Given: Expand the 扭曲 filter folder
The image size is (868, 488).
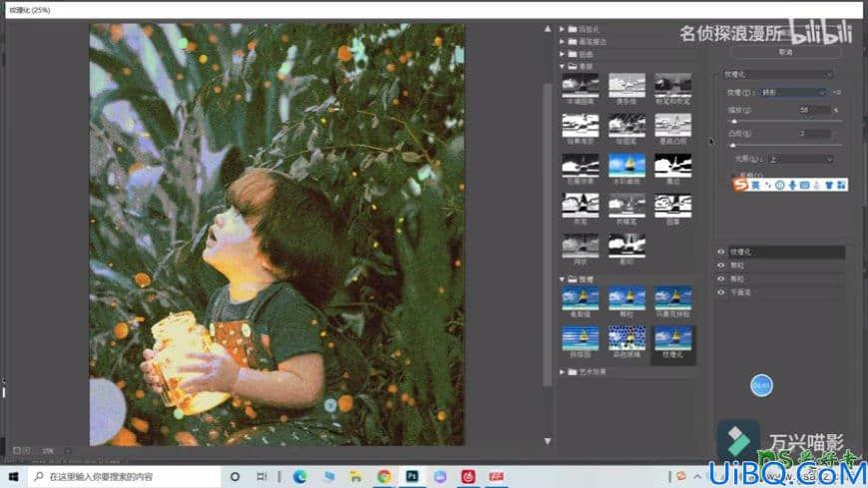Looking at the screenshot, I should click(562, 54).
